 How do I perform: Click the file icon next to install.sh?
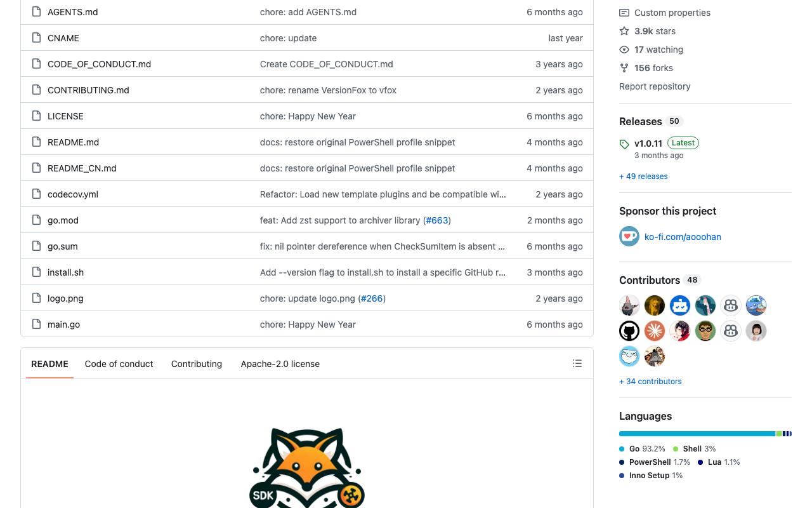(36, 272)
